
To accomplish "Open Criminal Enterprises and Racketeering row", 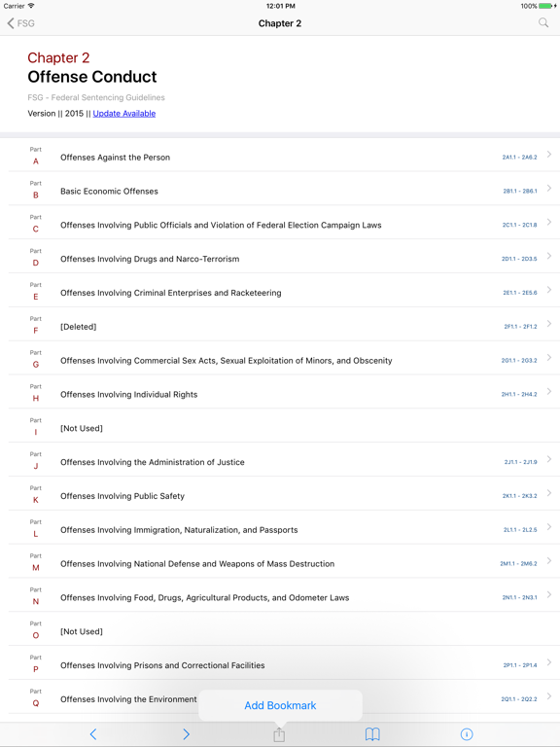I will pos(280,290).
